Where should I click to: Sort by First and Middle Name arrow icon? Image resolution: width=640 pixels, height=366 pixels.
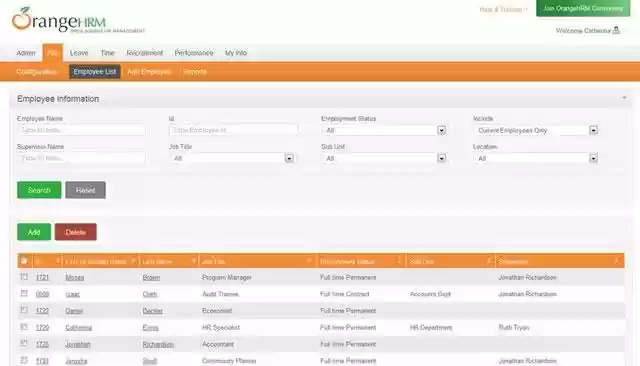point(133,261)
